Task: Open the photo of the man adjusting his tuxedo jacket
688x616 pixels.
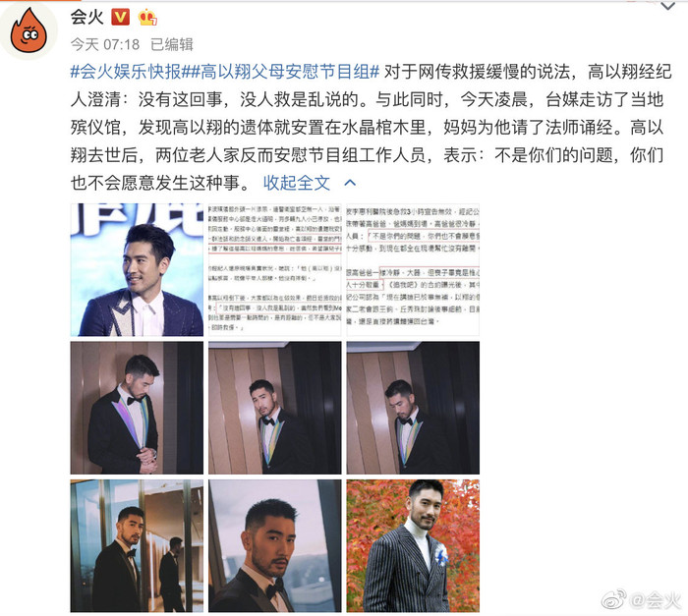Action: coord(137,408)
